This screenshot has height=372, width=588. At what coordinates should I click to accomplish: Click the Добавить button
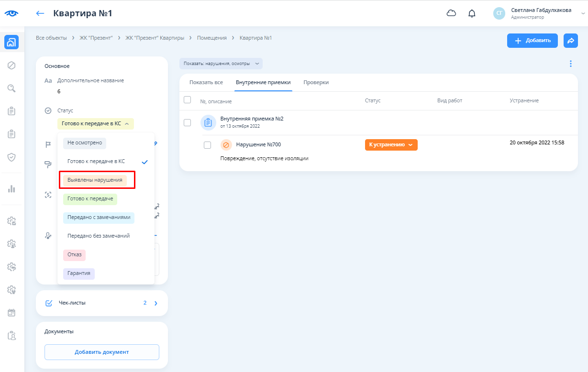532,41
